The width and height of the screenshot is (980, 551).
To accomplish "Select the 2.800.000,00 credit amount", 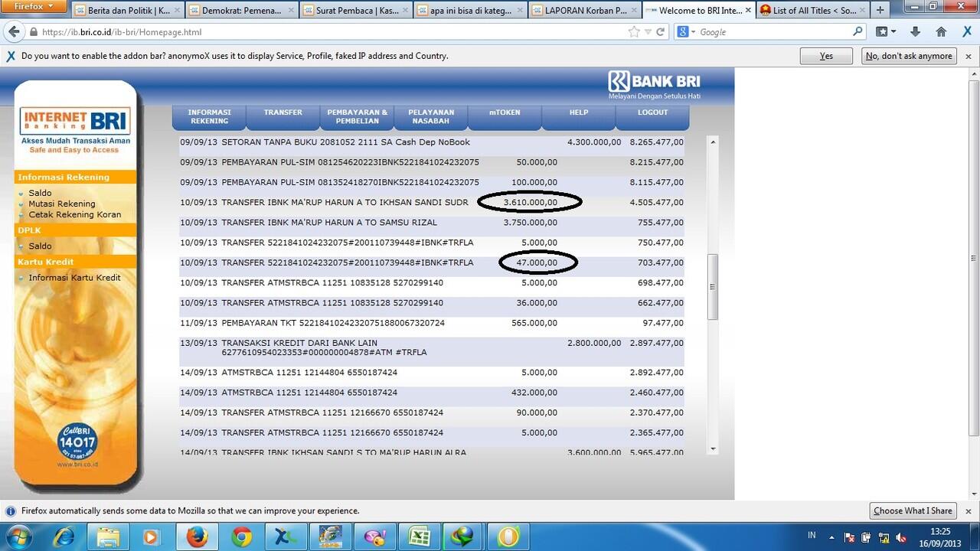I will [594, 343].
